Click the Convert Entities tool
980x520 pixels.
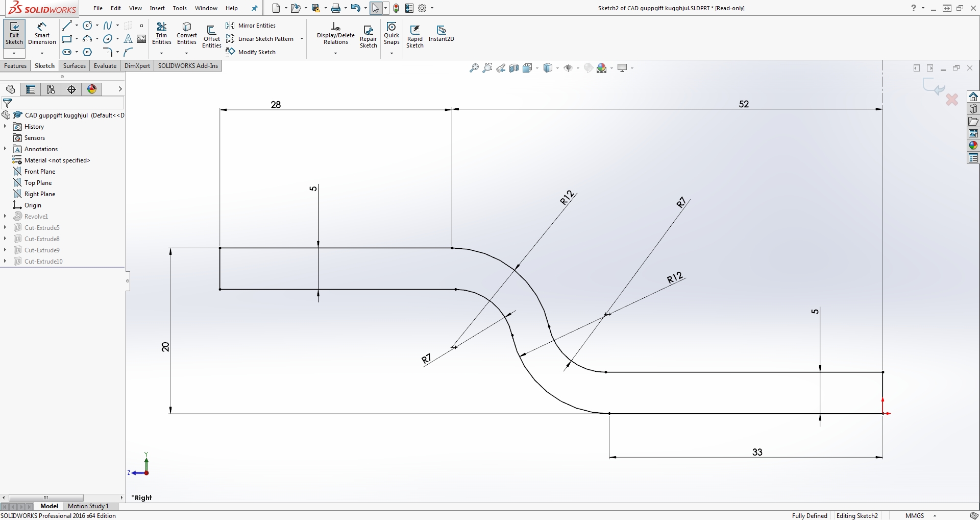click(187, 34)
